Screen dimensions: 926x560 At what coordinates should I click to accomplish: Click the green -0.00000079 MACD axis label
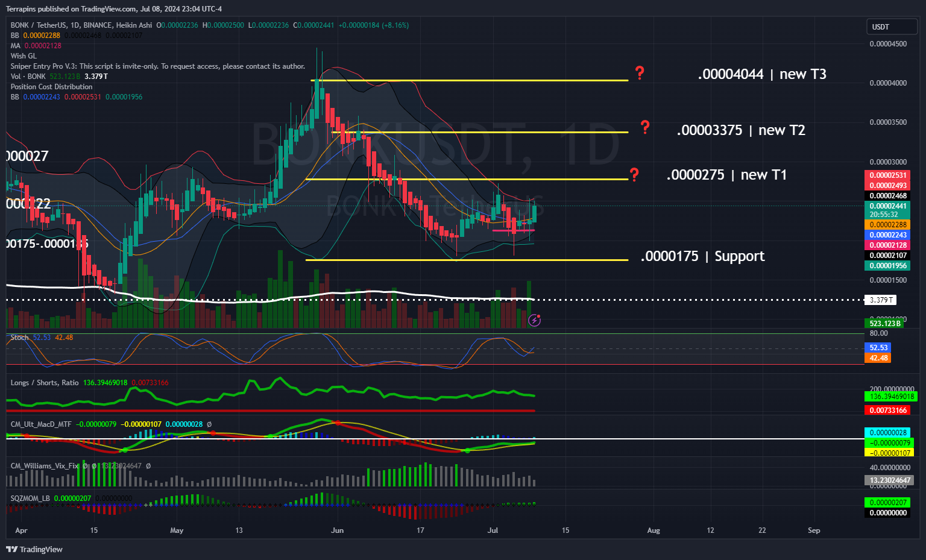coord(889,443)
